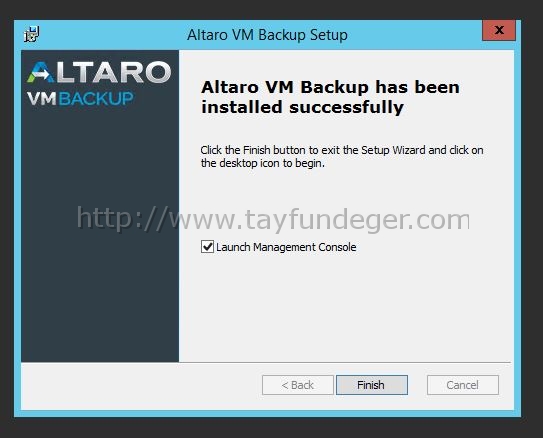Click the white VM letters in the logo
543x438 pixels.
click(42, 98)
